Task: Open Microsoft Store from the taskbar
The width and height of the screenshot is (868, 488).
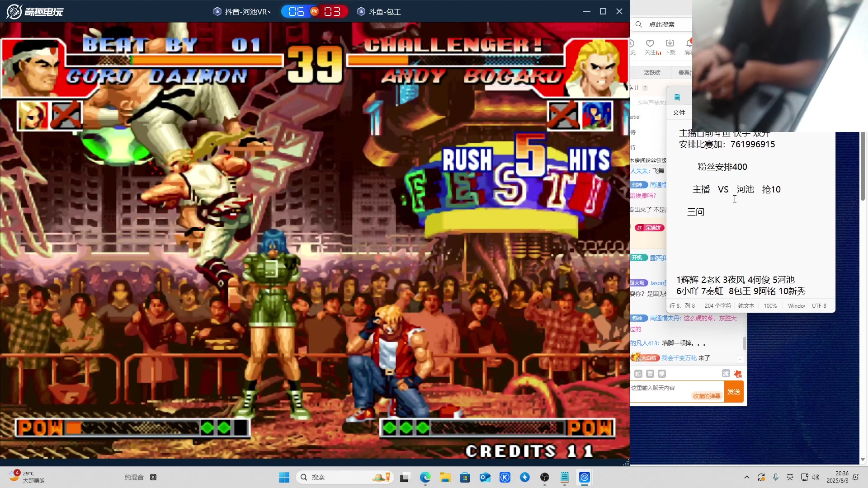Action: (465, 477)
